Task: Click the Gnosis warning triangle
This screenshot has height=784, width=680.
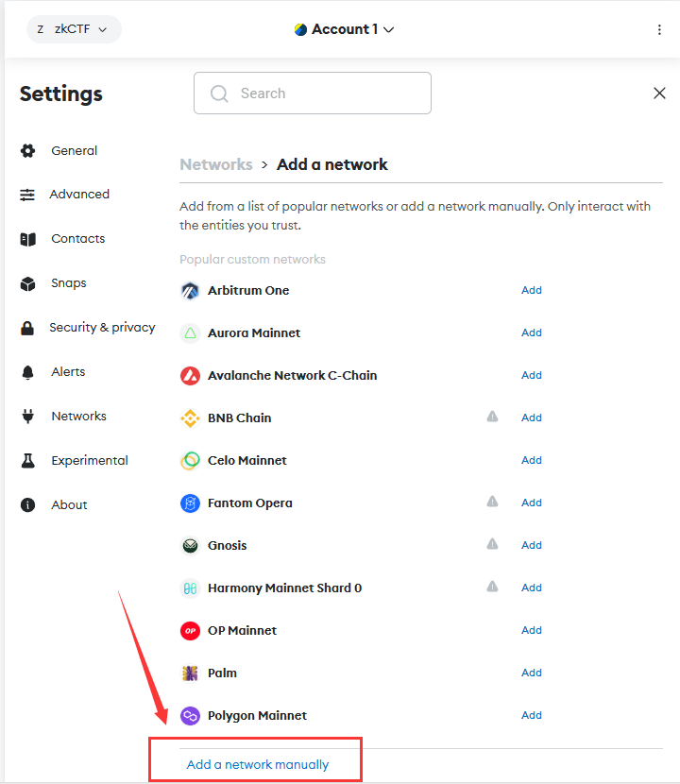Action: pos(492,543)
